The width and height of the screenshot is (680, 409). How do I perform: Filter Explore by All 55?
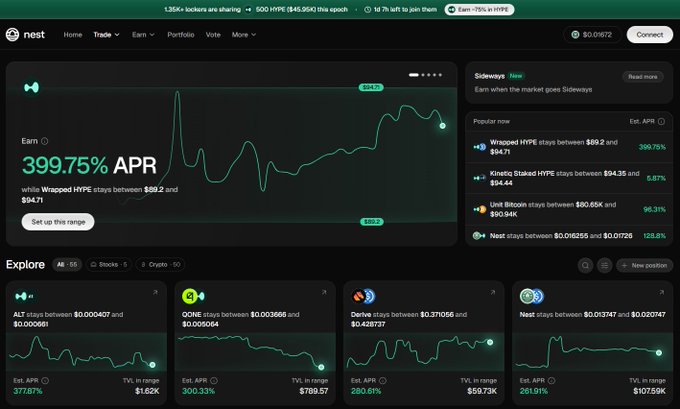pos(67,265)
